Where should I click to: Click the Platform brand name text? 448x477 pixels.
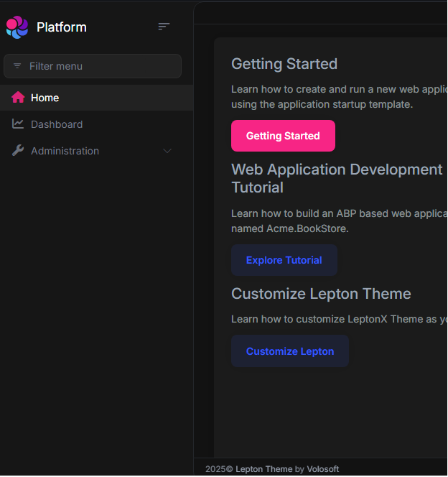point(62,27)
